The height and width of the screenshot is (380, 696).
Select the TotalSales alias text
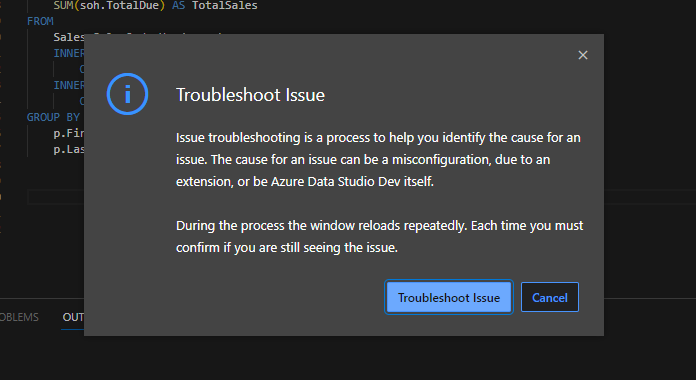[x=225, y=5]
